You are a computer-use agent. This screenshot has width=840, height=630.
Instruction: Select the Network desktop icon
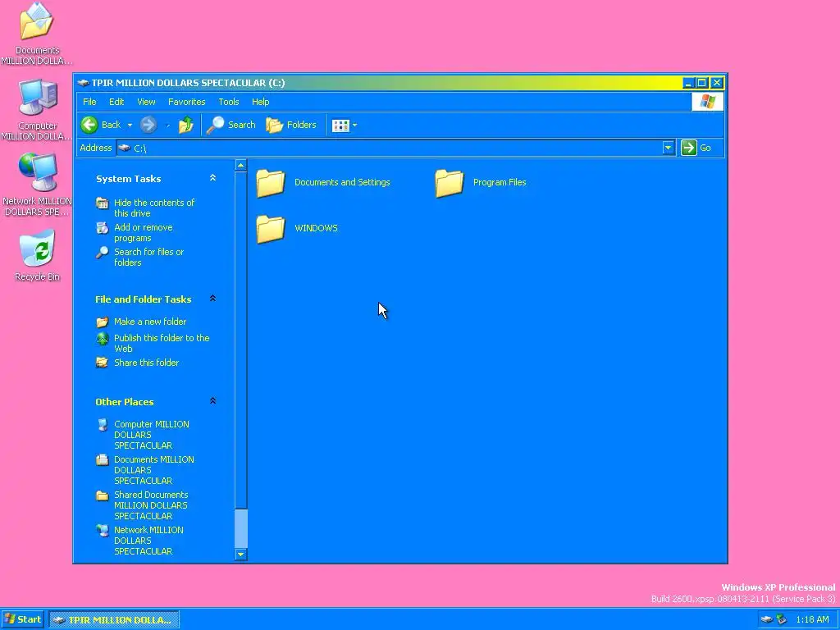[38, 172]
